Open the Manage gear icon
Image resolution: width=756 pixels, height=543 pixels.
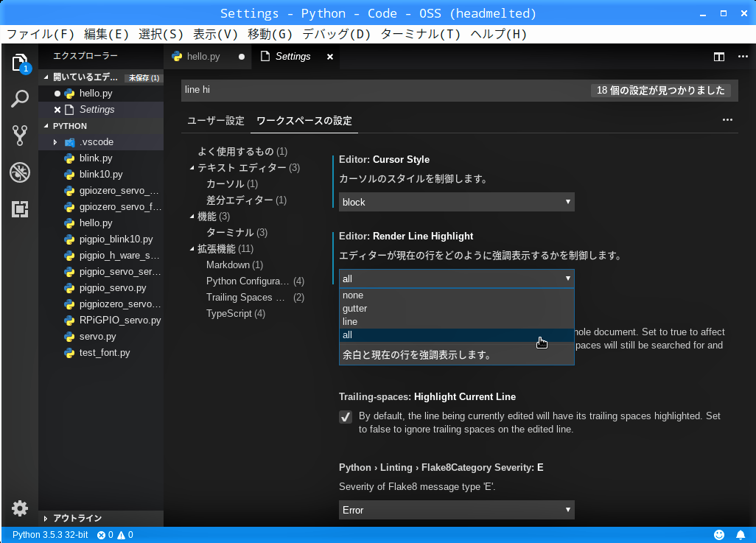click(20, 508)
